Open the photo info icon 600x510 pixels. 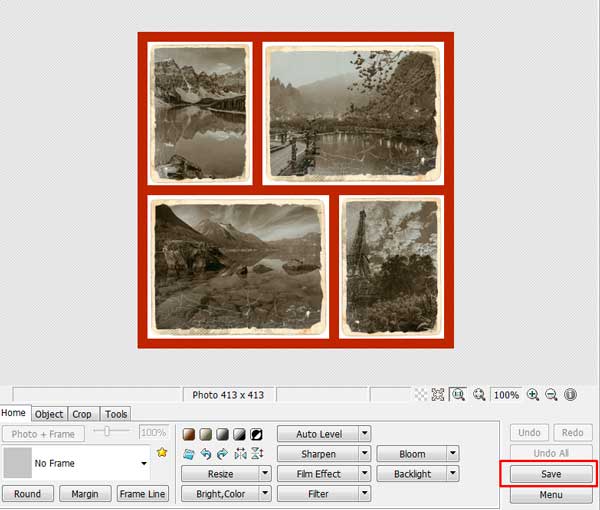point(570,394)
